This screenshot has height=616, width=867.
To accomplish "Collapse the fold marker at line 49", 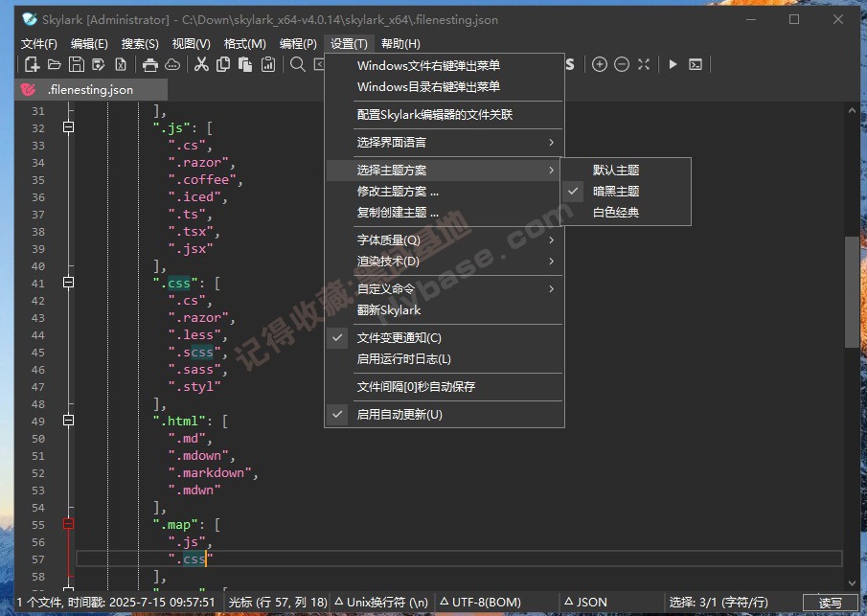I will click(69, 421).
